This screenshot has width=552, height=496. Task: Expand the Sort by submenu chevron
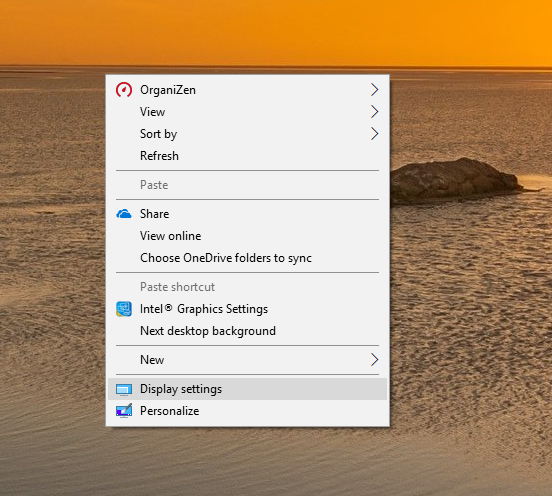375,134
